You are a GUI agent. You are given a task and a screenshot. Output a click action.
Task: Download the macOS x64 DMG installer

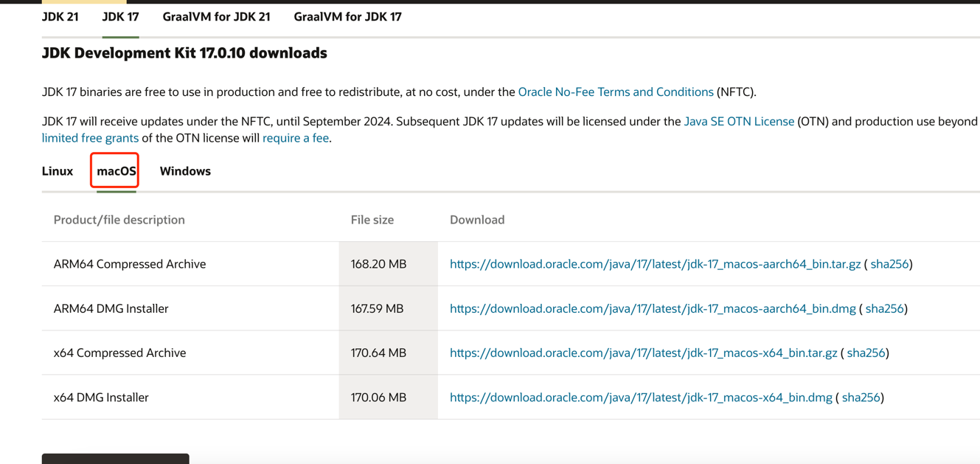(641, 397)
